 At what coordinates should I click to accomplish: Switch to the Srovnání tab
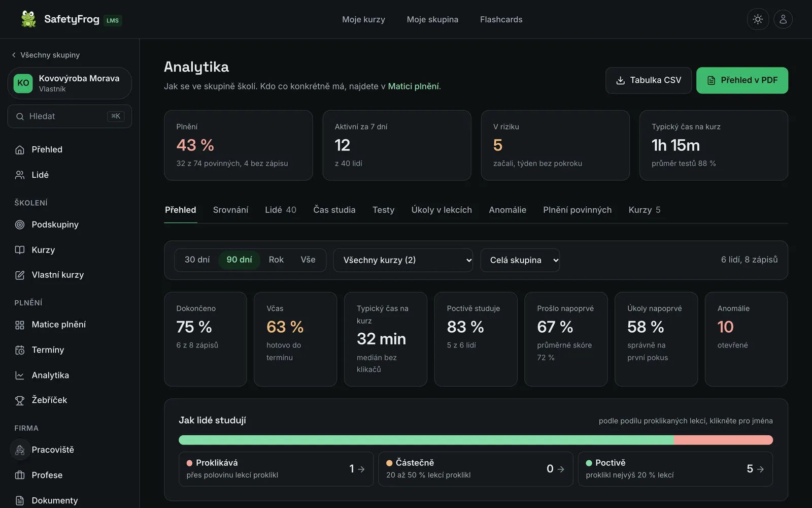(x=230, y=210)
